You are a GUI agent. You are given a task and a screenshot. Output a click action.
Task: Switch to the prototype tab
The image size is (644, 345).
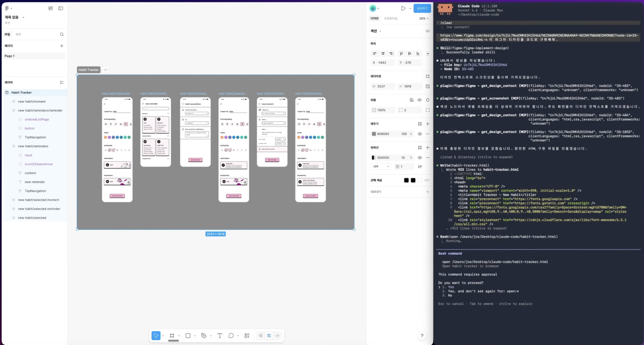(390, 18)
